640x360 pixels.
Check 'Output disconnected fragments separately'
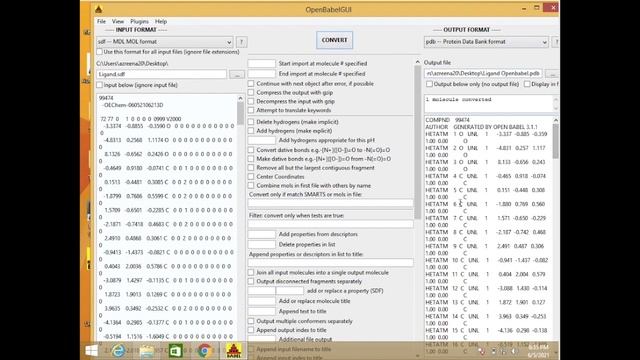point(251,281)
